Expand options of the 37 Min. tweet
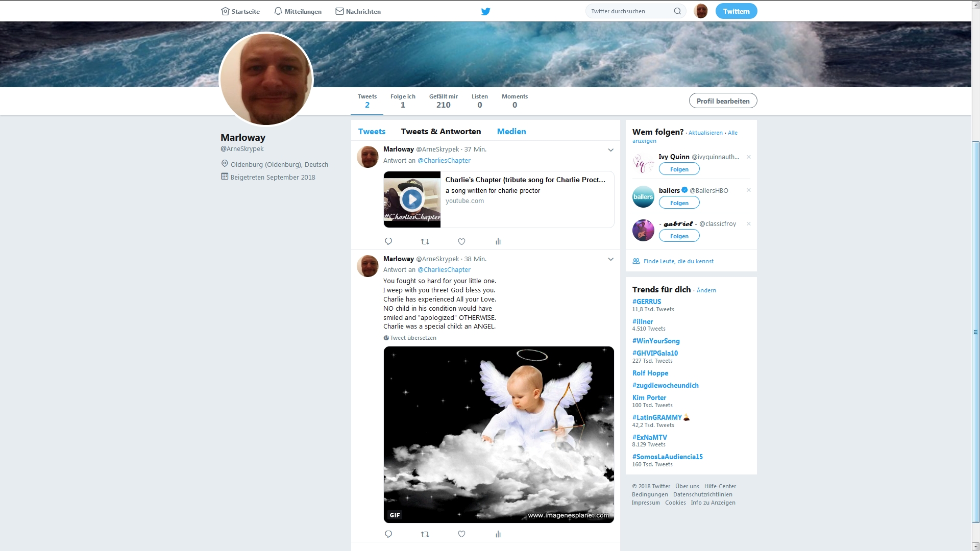 (610, 150)
